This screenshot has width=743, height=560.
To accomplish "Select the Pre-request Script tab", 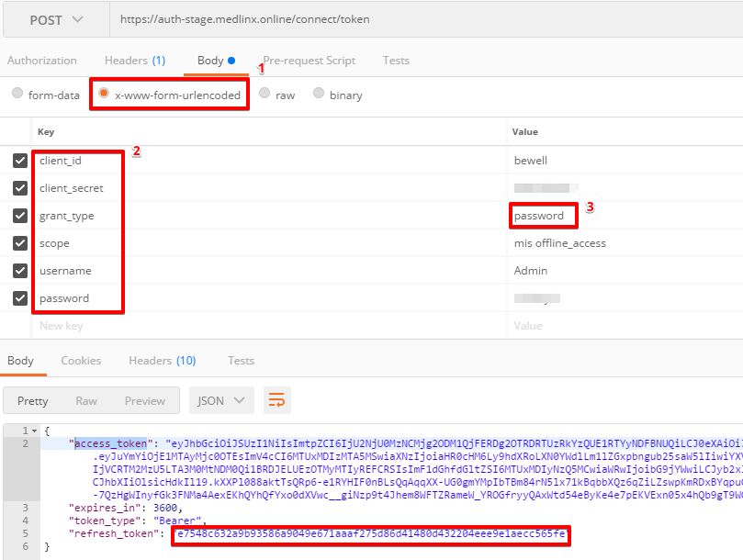I will (309, 61).
